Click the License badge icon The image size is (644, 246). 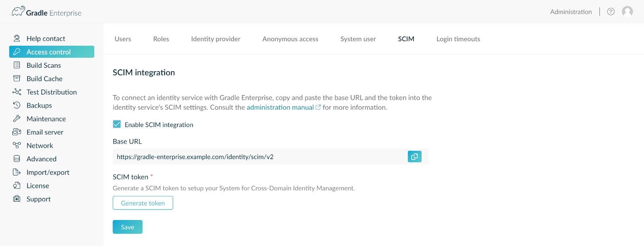point(17,186)
